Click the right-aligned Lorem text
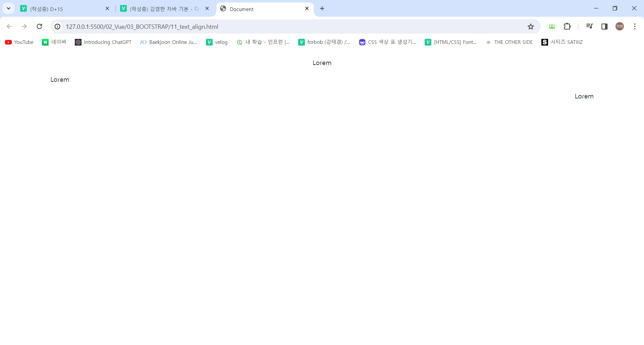The height and width of the screenshot is (345, 644). pyautogui.click(x=584, y=96)
